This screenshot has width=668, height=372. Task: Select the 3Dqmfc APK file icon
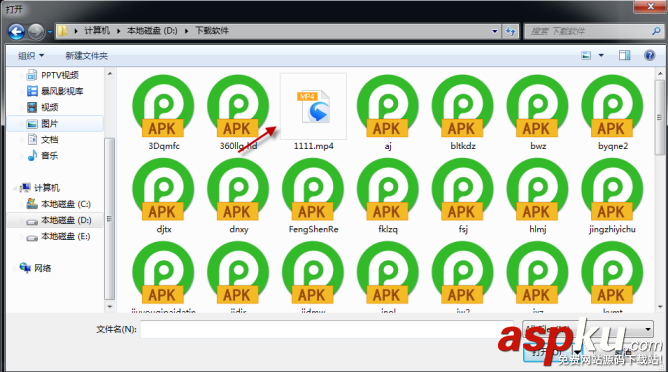163,106
